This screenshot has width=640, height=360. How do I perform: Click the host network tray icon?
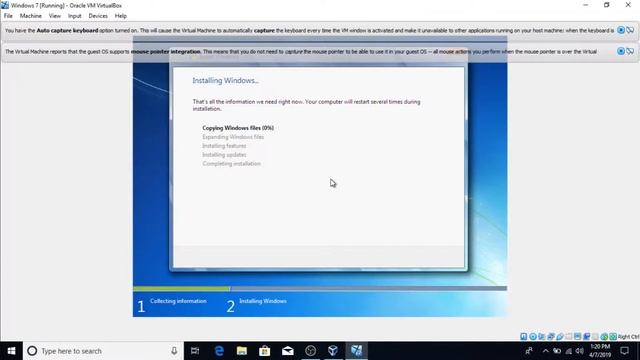coord(568,351)
